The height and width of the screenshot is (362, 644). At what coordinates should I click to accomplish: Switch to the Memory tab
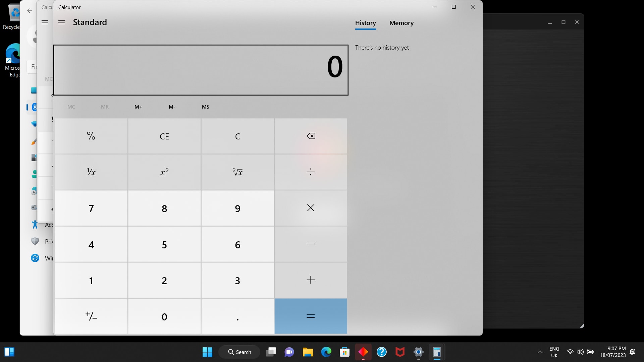click(x=401, y=23)
